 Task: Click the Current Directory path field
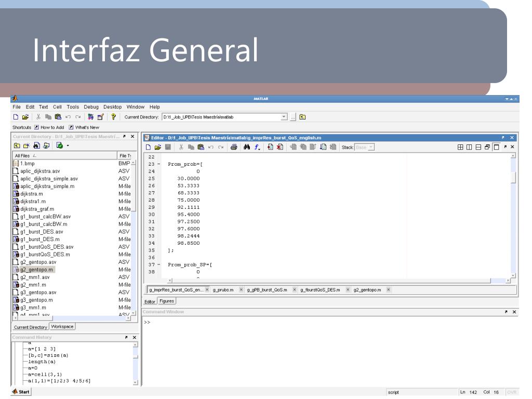(x=221, y=117)
